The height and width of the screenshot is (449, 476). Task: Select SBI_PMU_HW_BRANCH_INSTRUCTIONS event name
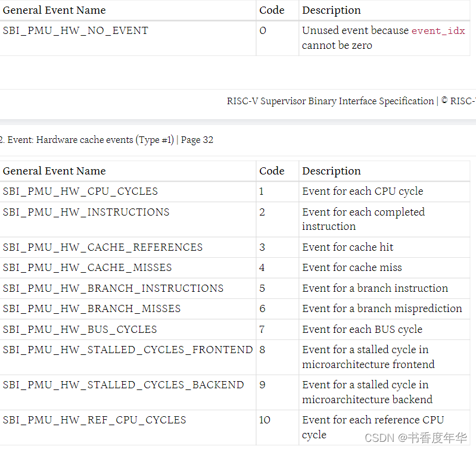113,289
